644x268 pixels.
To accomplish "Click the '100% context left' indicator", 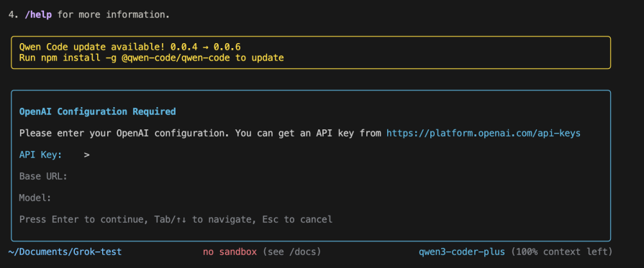I will (x=561, y=251).
